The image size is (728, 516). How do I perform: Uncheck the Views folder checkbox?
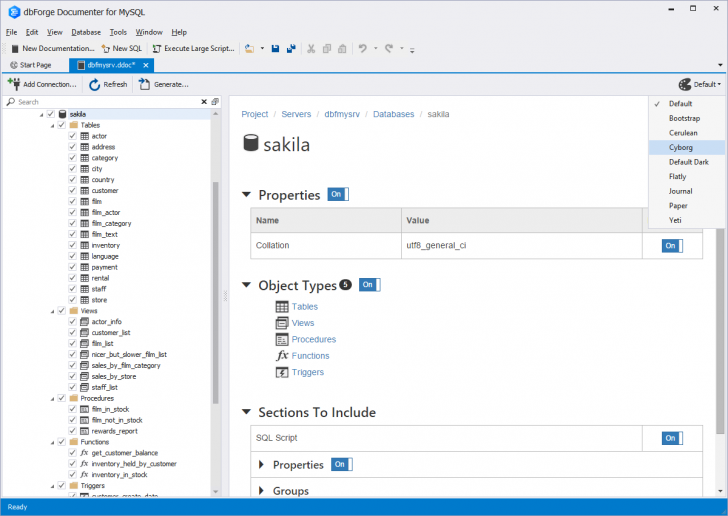[61, 311]
